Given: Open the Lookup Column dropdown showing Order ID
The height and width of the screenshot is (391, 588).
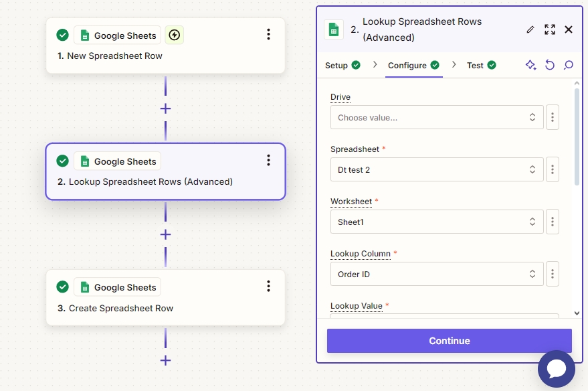Looking at the screenshot, I should [437, 274].
